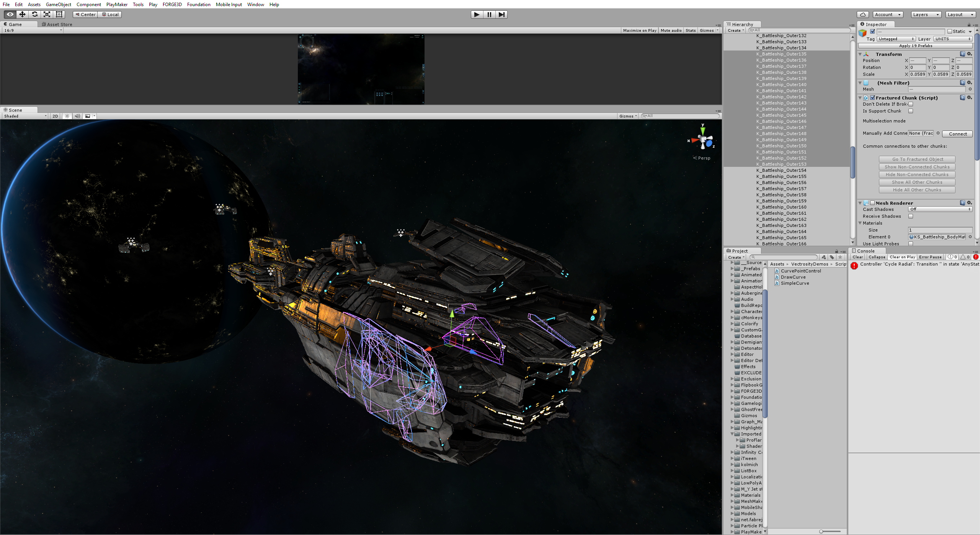Switch to the Asset Store tab
980x535 pixels.
57,24
